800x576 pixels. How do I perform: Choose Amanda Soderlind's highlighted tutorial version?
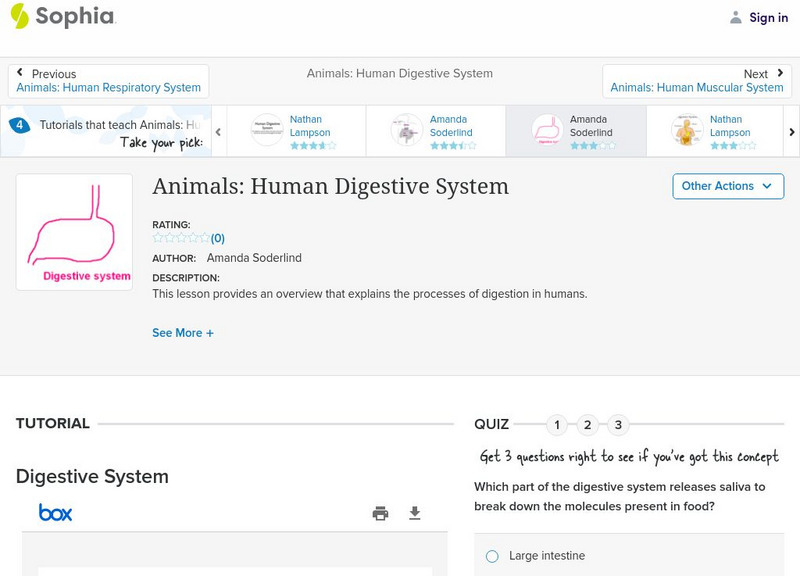click(576, 130)
